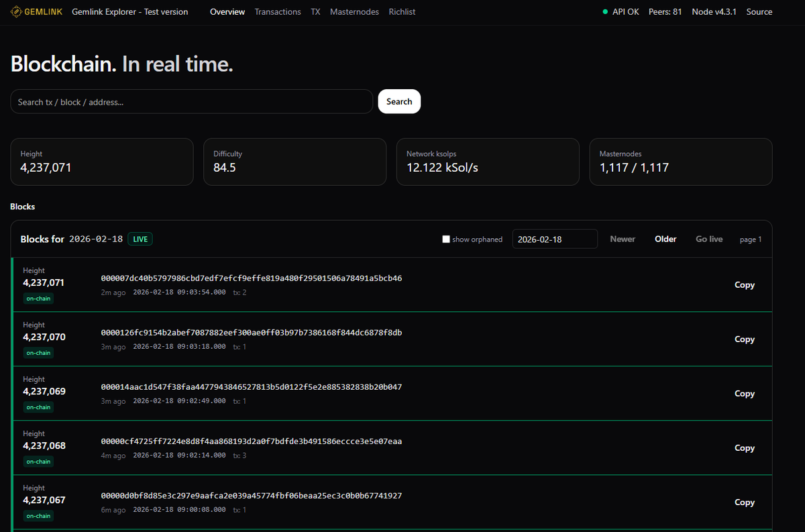
Task: Click the Difficulty 84.5 stat card
Action: (x=295, y=162)
